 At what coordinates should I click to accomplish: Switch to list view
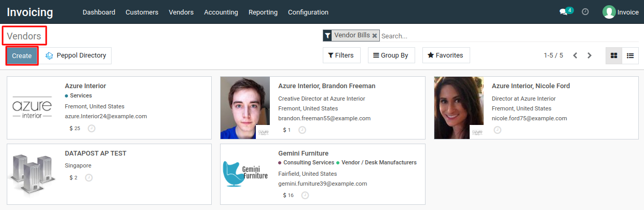630,55
